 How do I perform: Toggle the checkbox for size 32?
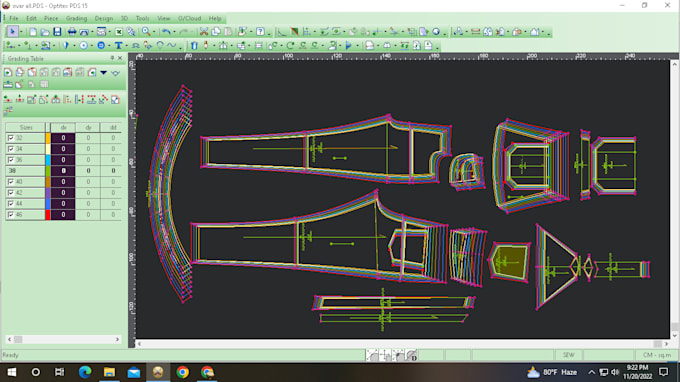click(x=11, y=138)
